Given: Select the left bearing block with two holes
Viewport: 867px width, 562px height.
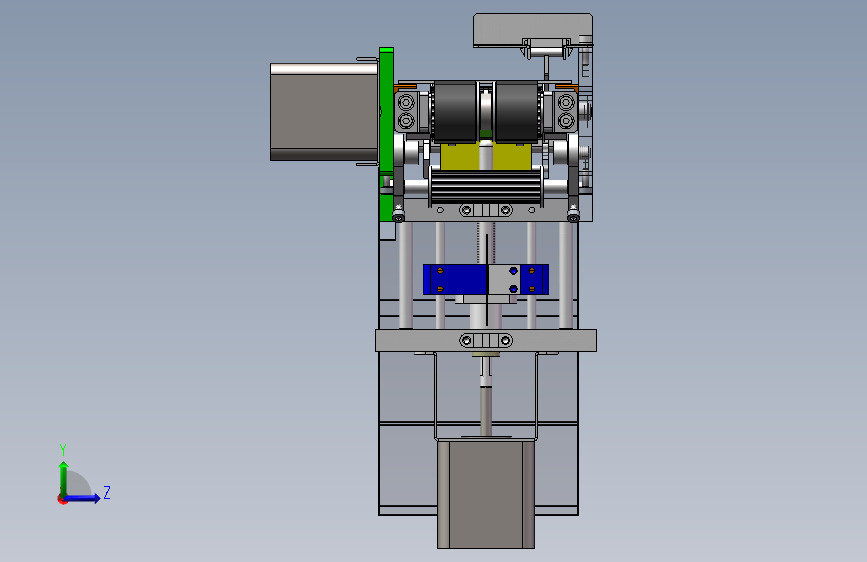Looking at the screenshot, I should pos(406,112).
